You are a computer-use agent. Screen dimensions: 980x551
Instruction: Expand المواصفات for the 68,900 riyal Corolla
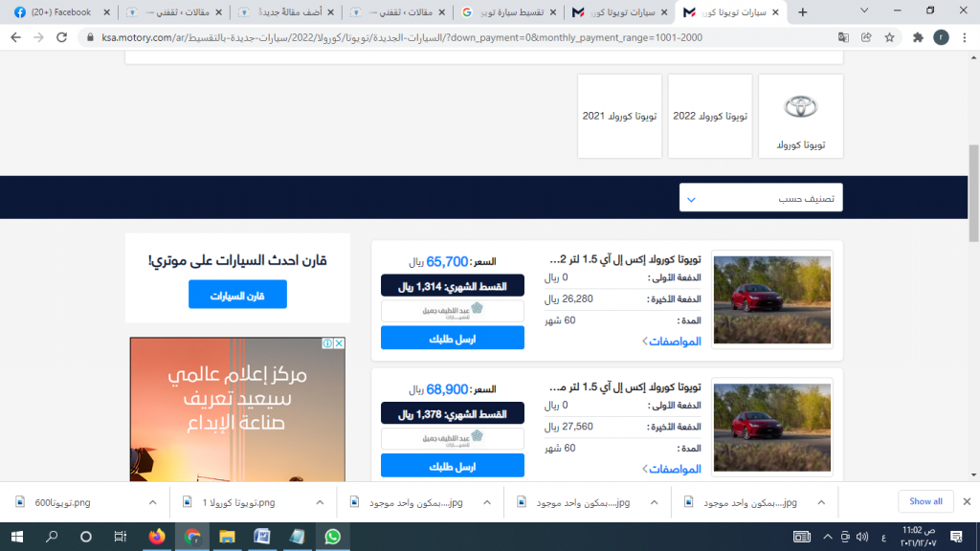click(x=672, y=469)
